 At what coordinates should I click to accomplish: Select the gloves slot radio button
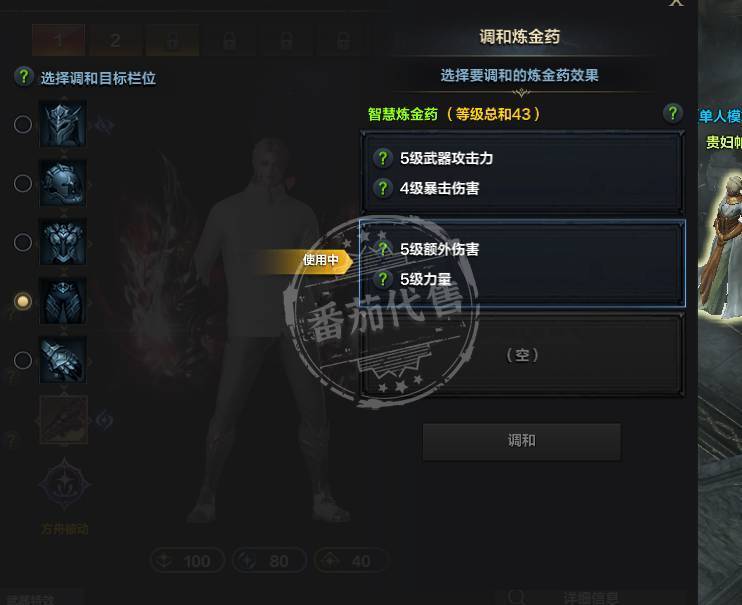pos(23,360)
